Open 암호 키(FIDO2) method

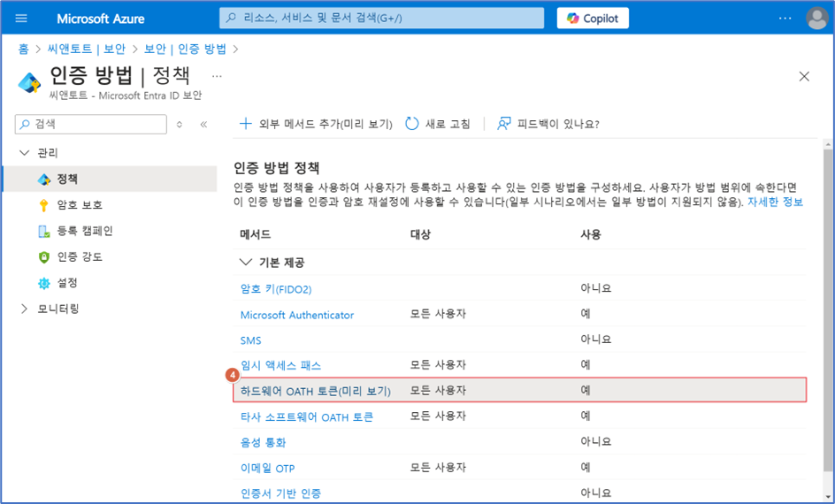(276, 289)
